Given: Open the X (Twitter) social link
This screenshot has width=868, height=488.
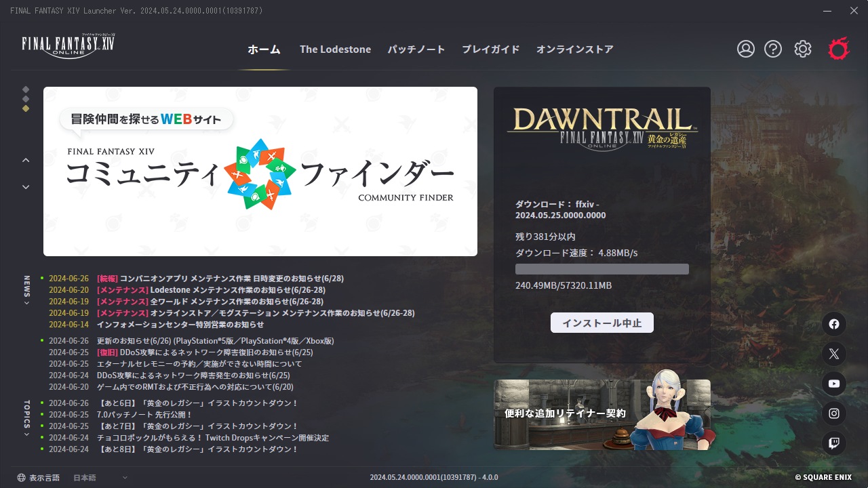Looking at the screenshot, I should pyautogui.click(x=834, y=354).
